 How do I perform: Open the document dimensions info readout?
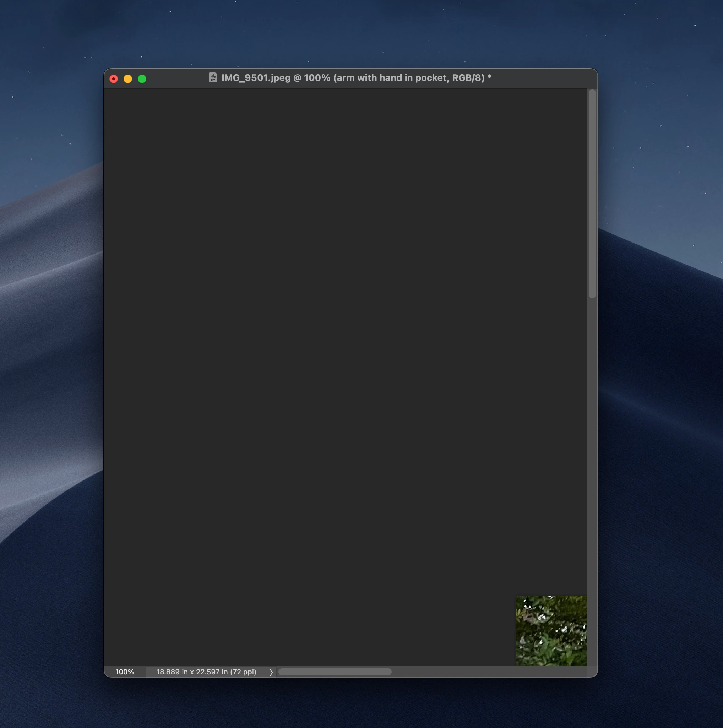coord(206,672)
